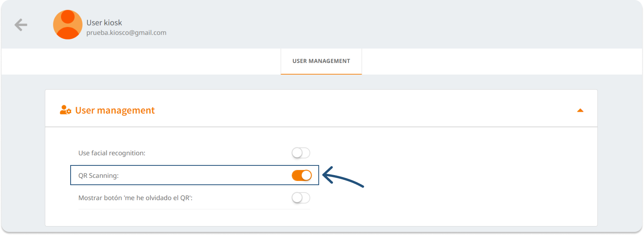644x235 pixels.
Task: Open the USER MANAGEMENT tab
Action: (x=321, y=61)
